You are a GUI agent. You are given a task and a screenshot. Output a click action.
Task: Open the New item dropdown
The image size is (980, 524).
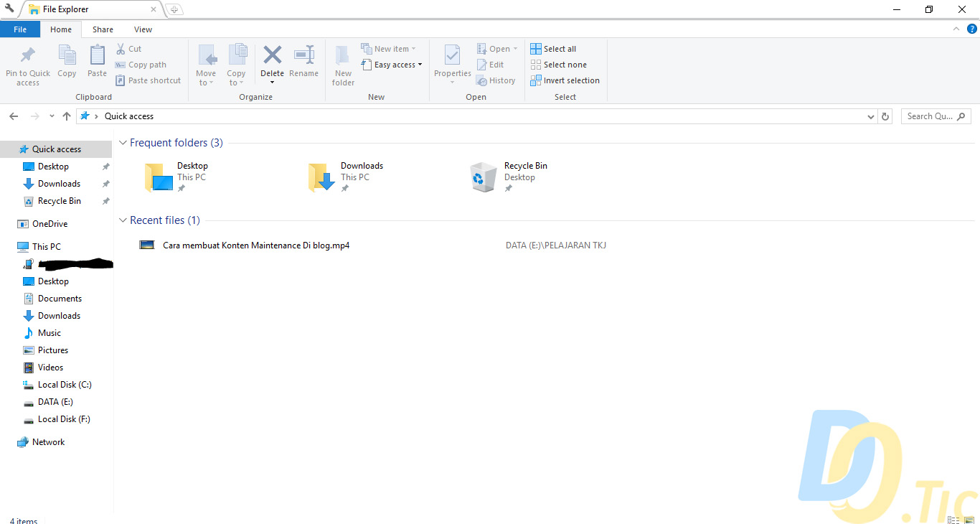point(390,47)
